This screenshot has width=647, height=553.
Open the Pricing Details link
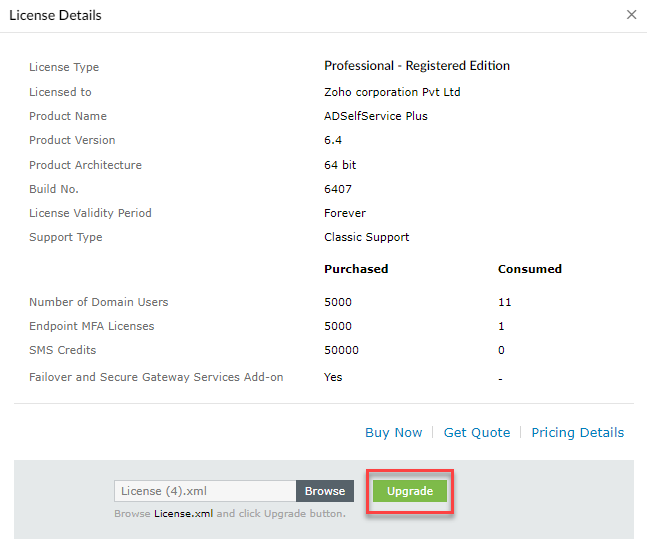tap(577, 433)
